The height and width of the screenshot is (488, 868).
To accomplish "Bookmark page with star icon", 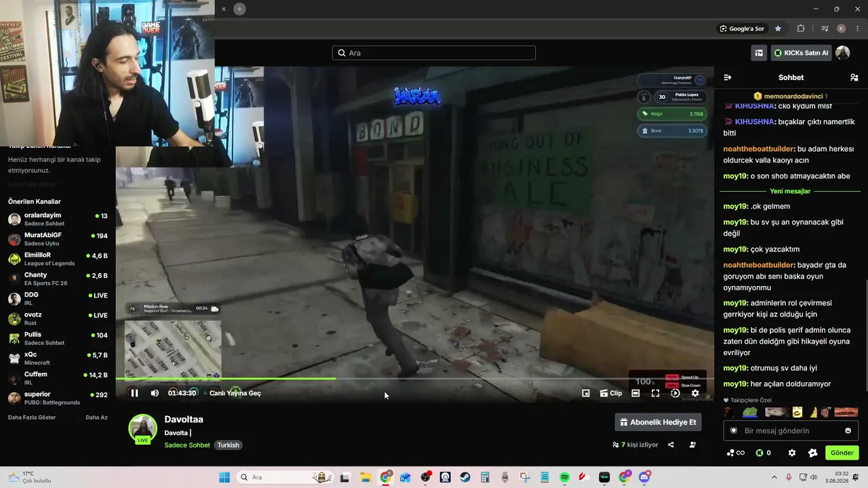I will (x=778, y=28).
